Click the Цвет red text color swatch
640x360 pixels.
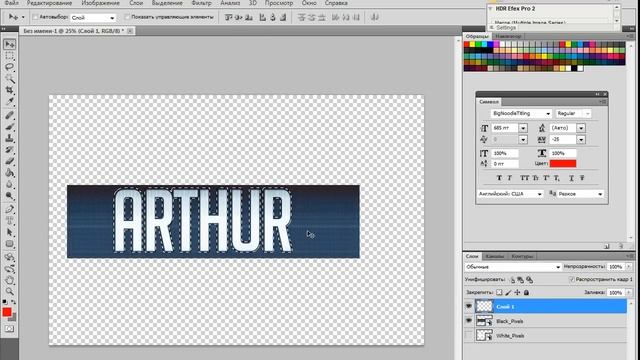563,163
